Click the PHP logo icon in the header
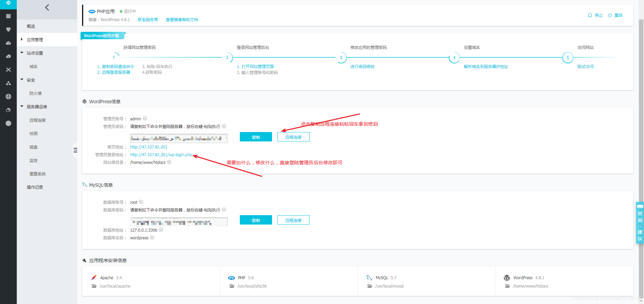 (92, 11)
